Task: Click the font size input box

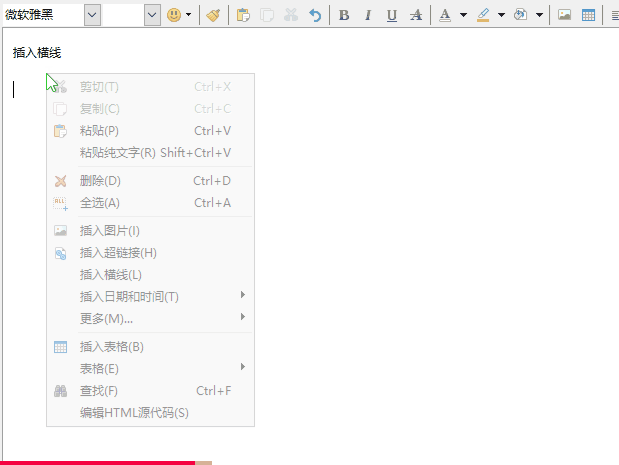Action: pyautogui.click(x=123, y=15)
